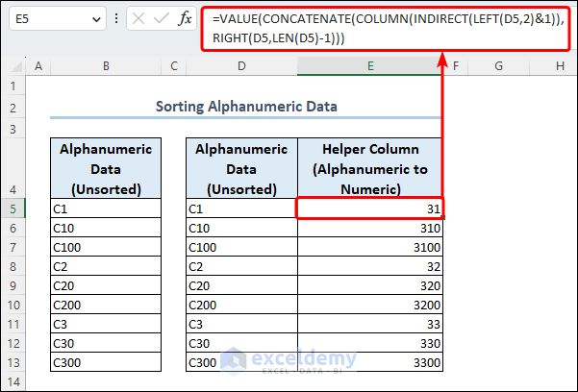Click cell B7 containing C100
578x392 pixels.
pos(106,247)
